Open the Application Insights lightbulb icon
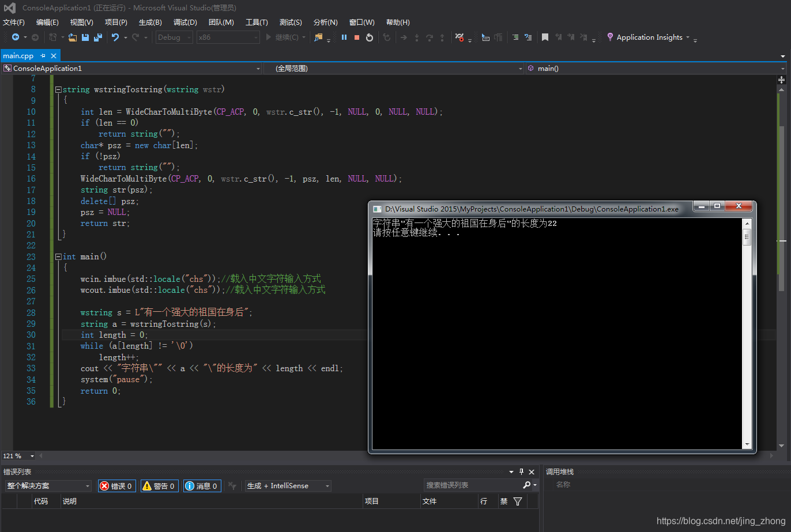Viewport: 791px width, 532px height. click(609, 37)
